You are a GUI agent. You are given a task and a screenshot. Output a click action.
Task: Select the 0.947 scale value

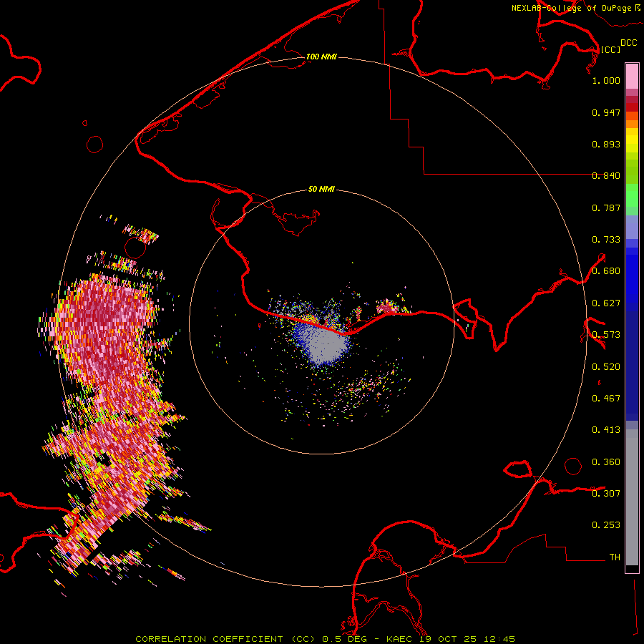[606, 112]
